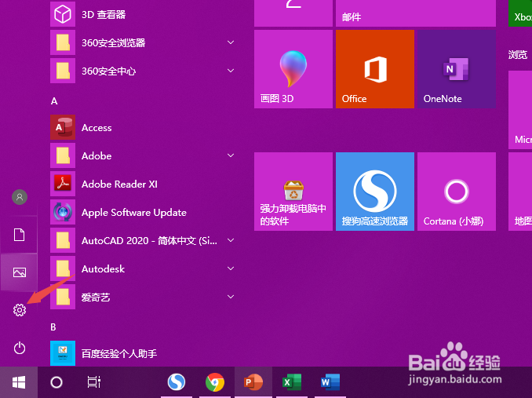532x398 pixels.
Task: Open the Settings gear in Start sidebar
Action: click(x=20, y=310)
